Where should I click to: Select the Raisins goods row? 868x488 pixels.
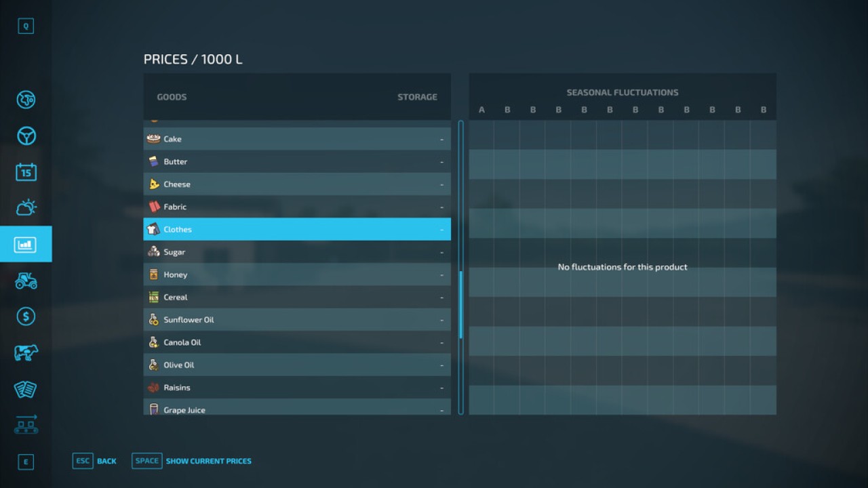tap(297, 388)
